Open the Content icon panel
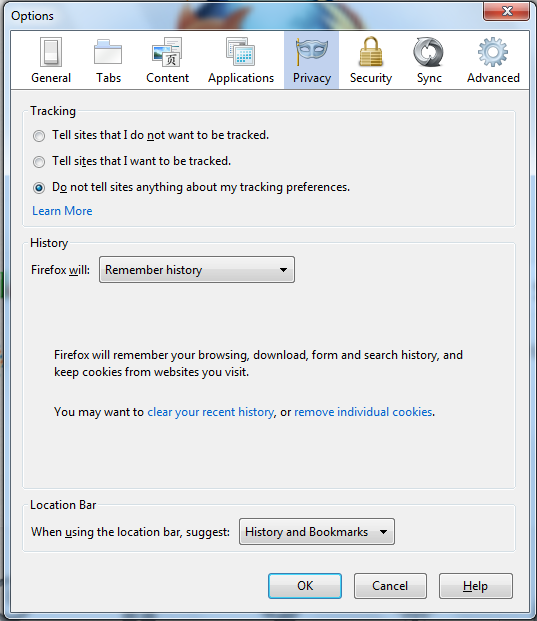 pos(167,60)
